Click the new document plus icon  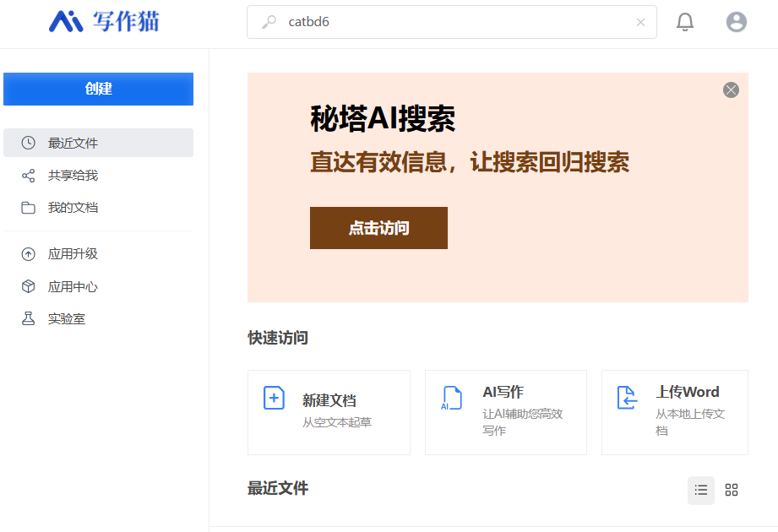point(274,398)
